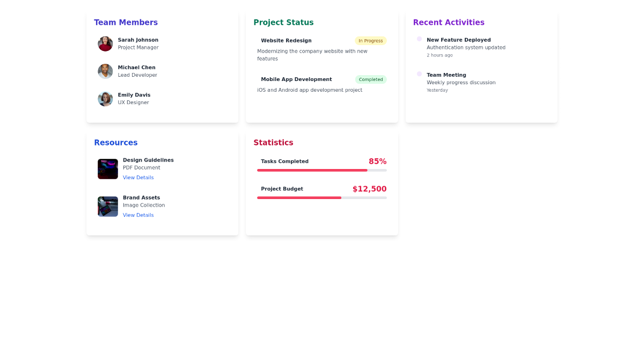Open Sarah Johnson's profile avatar
Screen dimensions: 644x338
[x=105, y=43]
